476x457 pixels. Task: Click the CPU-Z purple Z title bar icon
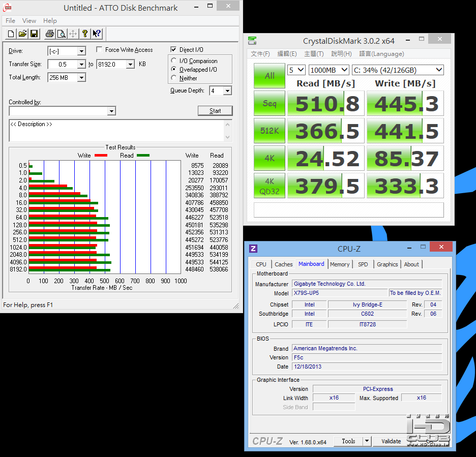[253, 249]
